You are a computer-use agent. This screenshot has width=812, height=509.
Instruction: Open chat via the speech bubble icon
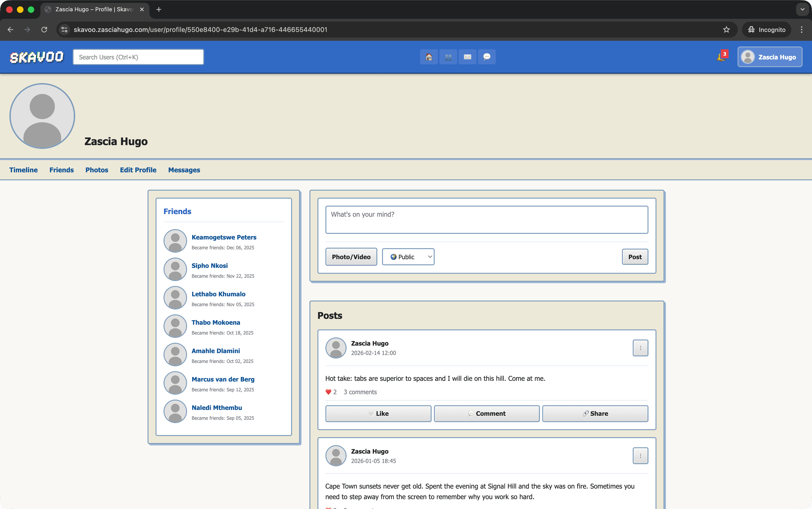tap(487, 57)
